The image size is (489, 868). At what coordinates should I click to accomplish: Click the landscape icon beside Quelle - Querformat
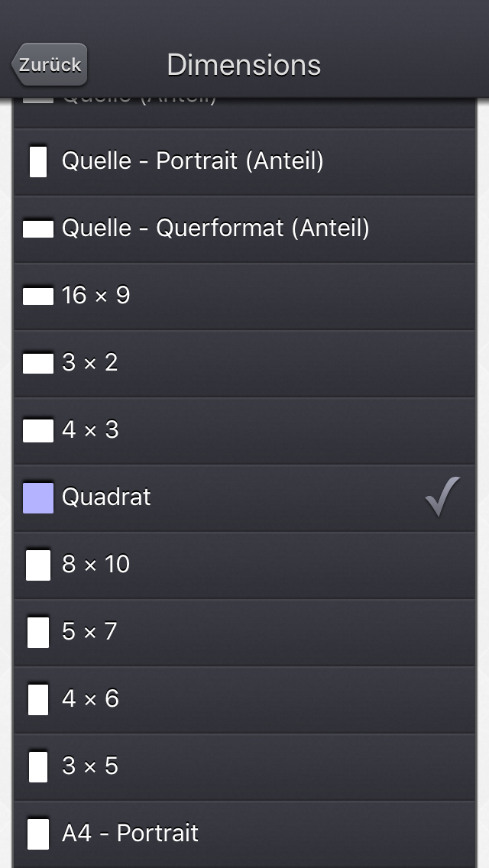click(x=38, y=228)
